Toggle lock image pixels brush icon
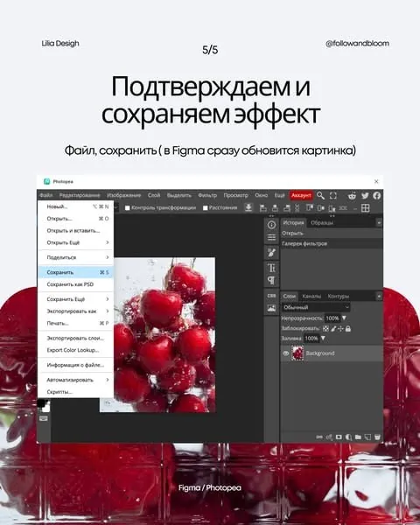 pos(333,328)
